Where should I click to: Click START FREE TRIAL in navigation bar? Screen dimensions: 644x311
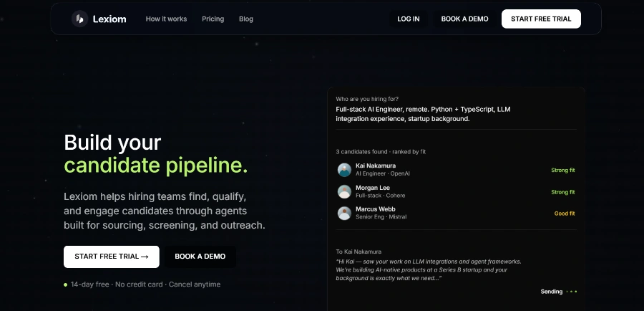[x=541, y=19]
